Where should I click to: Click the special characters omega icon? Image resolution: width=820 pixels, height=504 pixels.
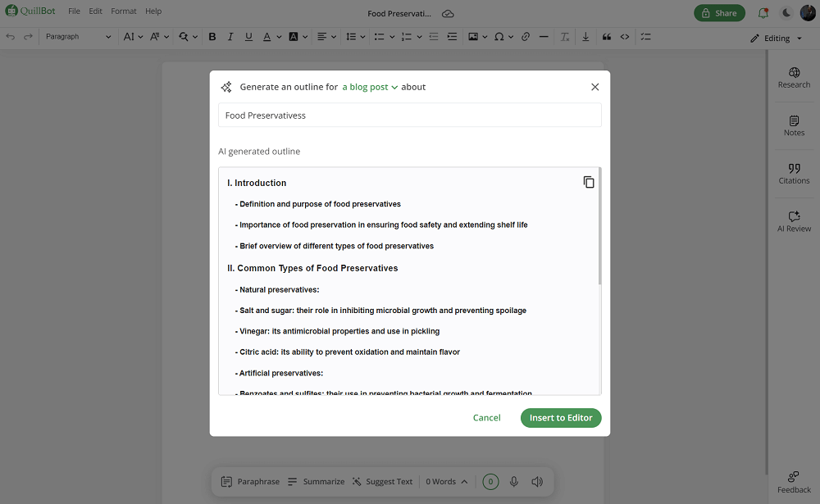(x=499, y=37)
